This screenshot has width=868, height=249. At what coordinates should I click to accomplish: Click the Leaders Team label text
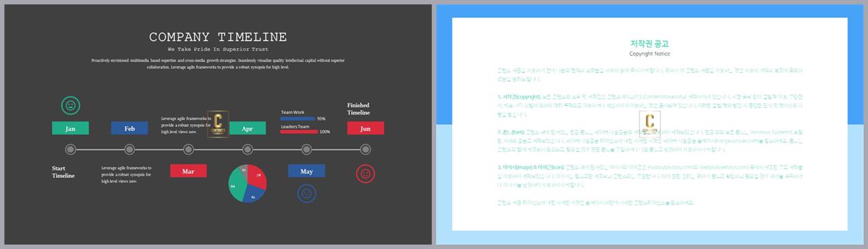[x=295, y=126]
